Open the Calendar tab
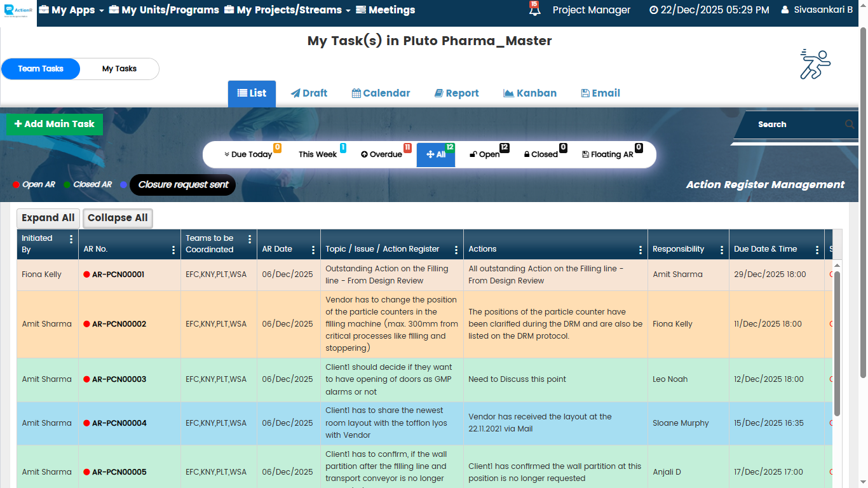Image resolution: width=868 pixels, height=488 pixels. pyautogui.click(x=381, y=93)
